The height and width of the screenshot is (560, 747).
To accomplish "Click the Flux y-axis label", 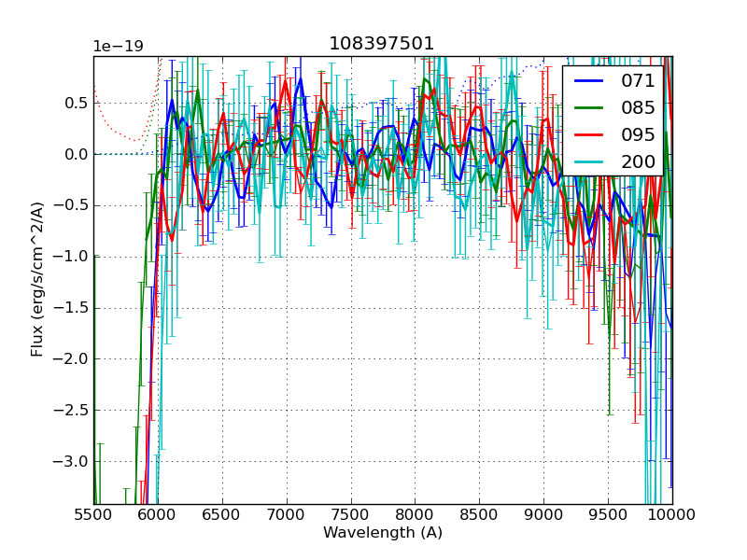I will [x=37, y=280].
